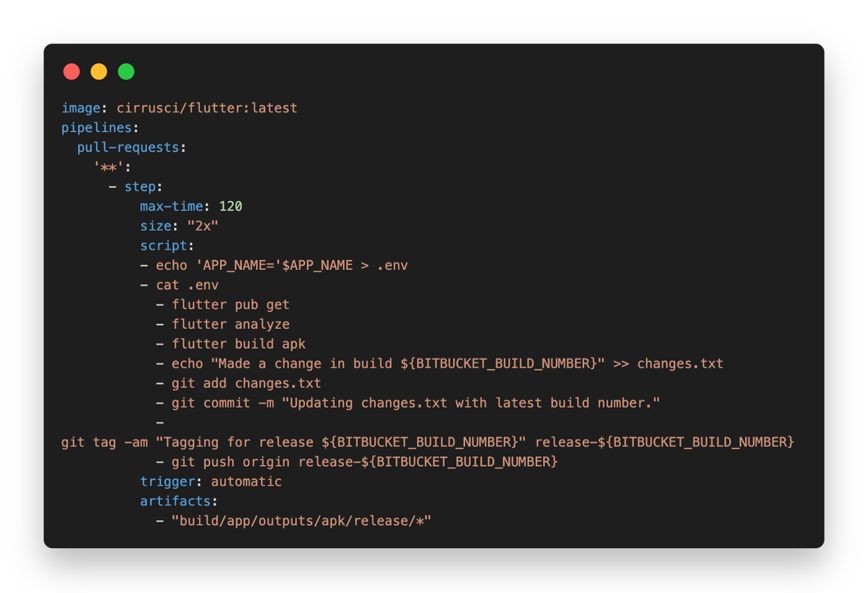
Task: Click the 'pull-requests' key
Action: 128,148
